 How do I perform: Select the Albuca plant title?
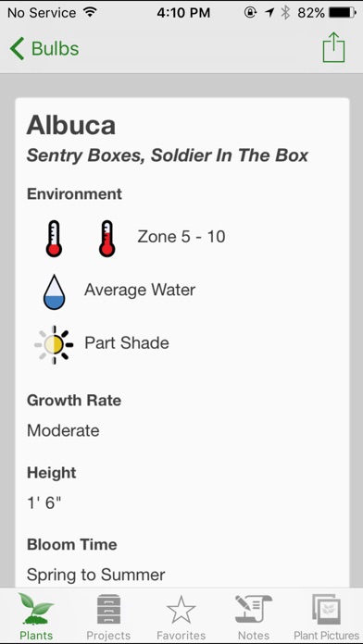pyautogui.click(x=71, y=125)
